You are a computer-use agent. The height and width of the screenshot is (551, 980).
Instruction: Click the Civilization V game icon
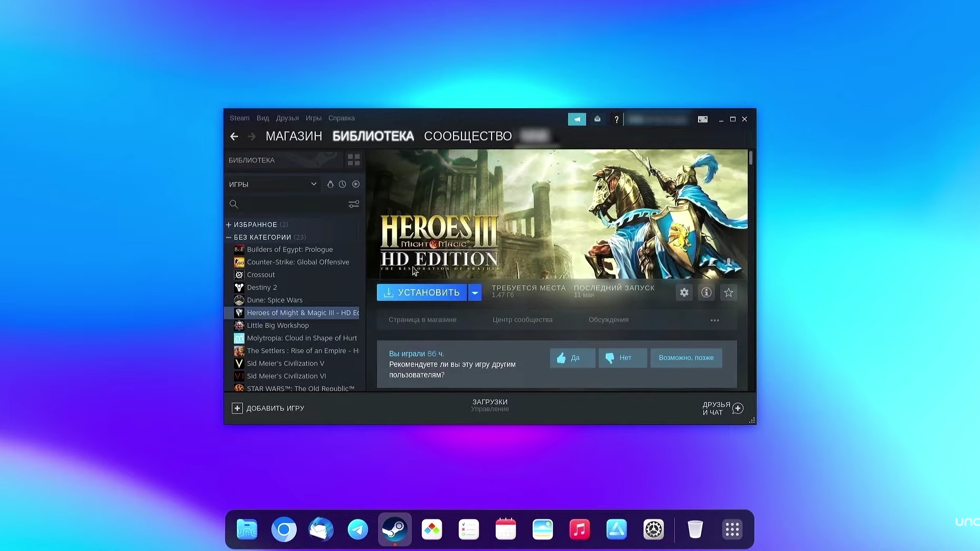click(x=239, y=364)
